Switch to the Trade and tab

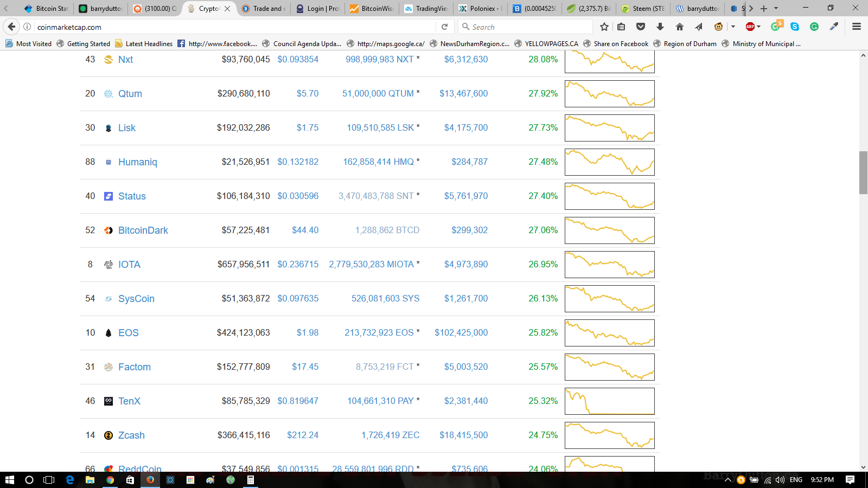tap(264, 8)
